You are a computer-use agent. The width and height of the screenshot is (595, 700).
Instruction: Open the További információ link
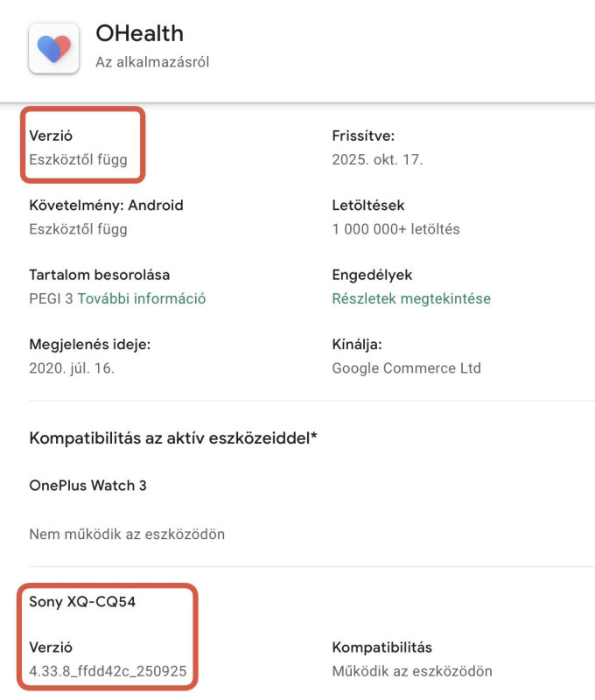tap(142, 298)
